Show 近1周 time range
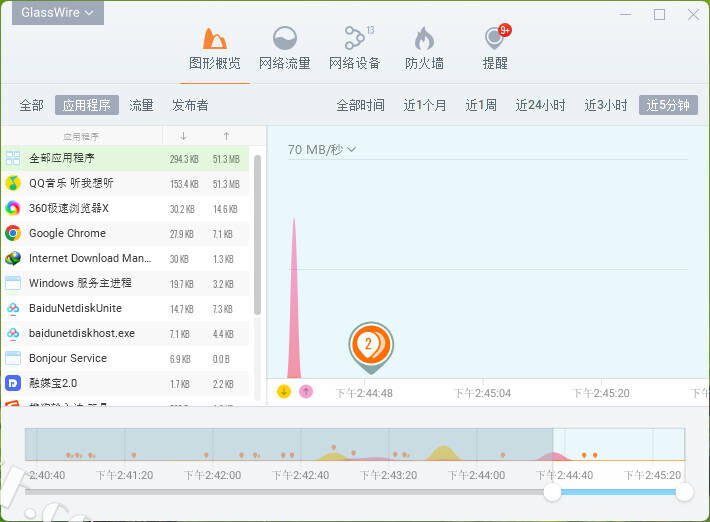710x522 pixels. pyautogui.click(x=481, y=105)
